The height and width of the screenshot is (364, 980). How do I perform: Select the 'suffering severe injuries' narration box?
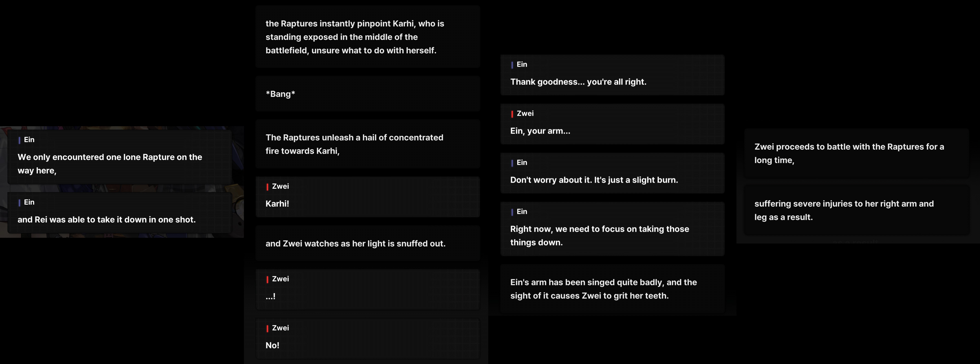tap(856, 210)
